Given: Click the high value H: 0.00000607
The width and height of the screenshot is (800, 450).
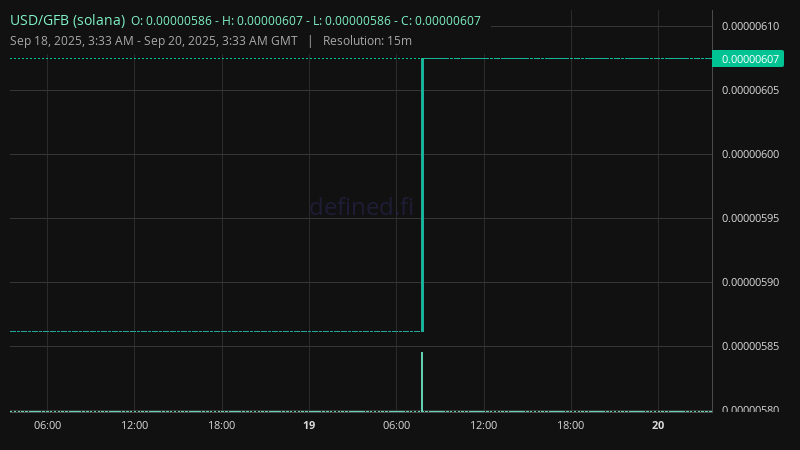Looking at the screenshot, I should 262,21.
